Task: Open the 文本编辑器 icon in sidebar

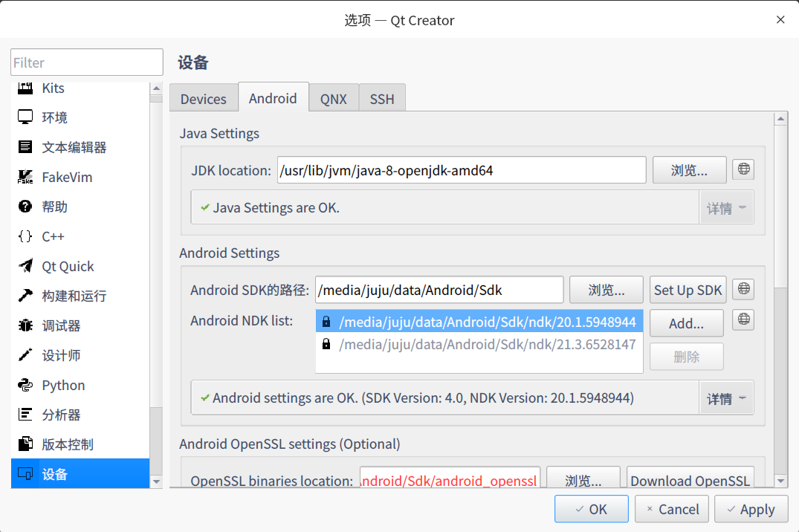Action: pyautogui.click(x=25, y=147)
